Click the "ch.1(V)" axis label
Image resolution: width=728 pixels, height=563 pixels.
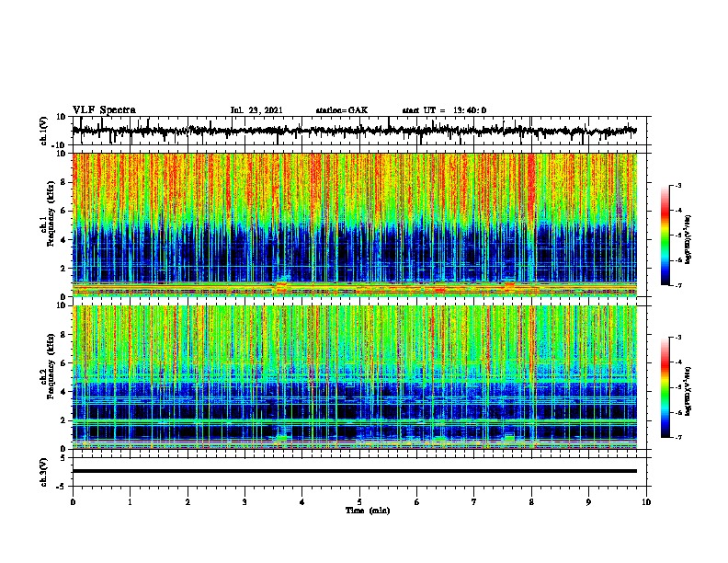pos(44,131)
